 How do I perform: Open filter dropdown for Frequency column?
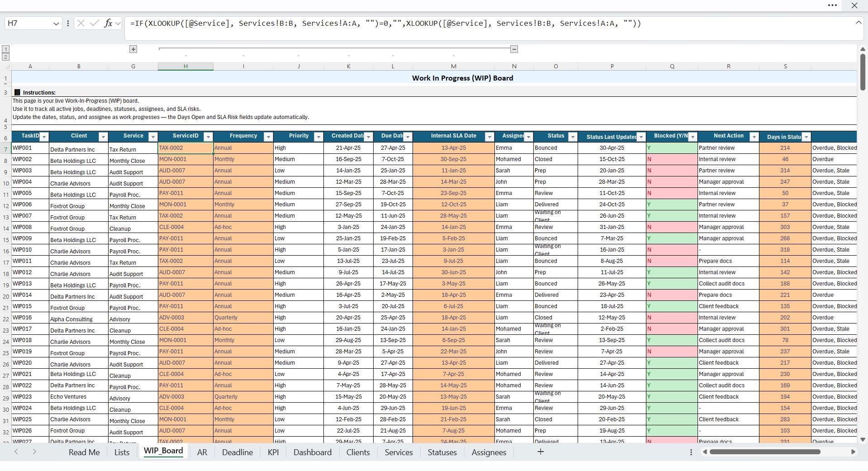tap(268, 137)
